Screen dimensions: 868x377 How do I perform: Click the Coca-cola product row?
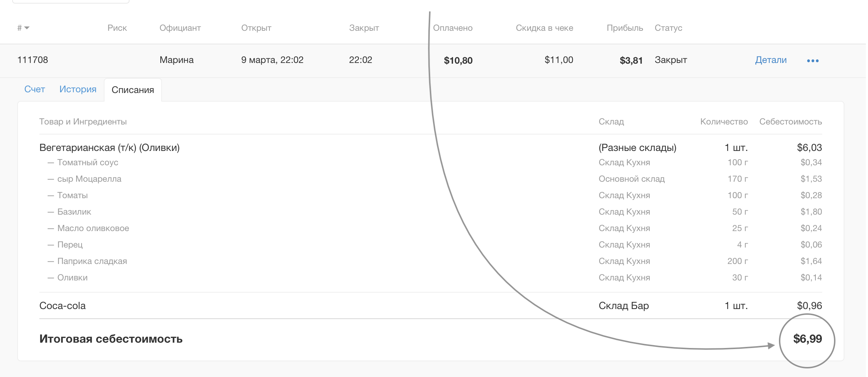(x=63, y=305)
